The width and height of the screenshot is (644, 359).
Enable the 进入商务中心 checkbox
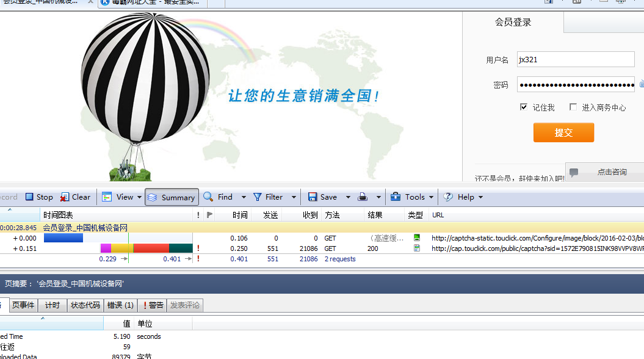click(572, 107)
